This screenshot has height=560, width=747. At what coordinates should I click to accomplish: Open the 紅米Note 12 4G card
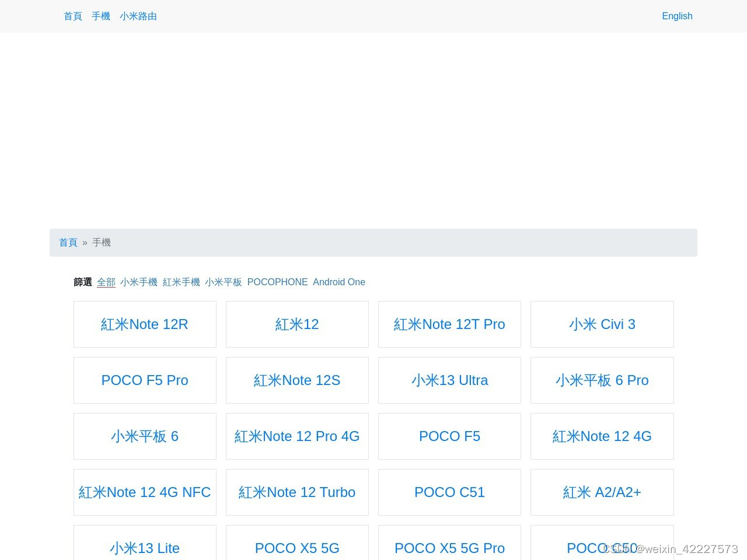click(602, 436)
